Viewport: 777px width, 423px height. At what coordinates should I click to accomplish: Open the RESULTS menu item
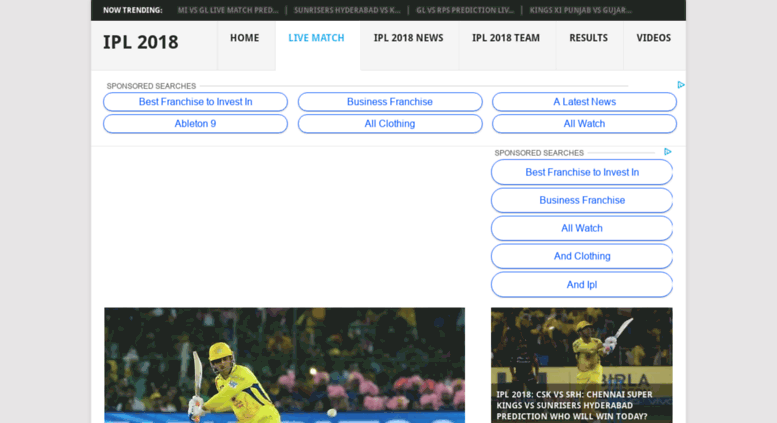(588, 38)
